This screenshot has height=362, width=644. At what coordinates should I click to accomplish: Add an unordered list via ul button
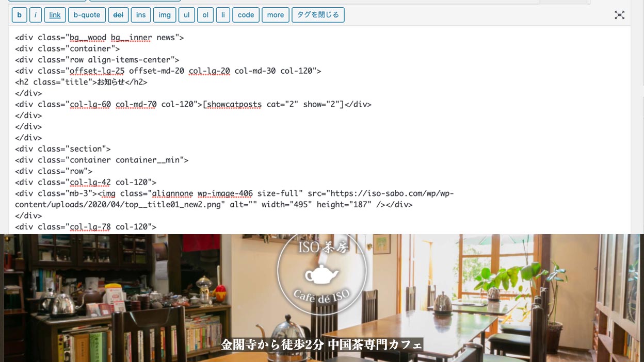pos(186,15)
